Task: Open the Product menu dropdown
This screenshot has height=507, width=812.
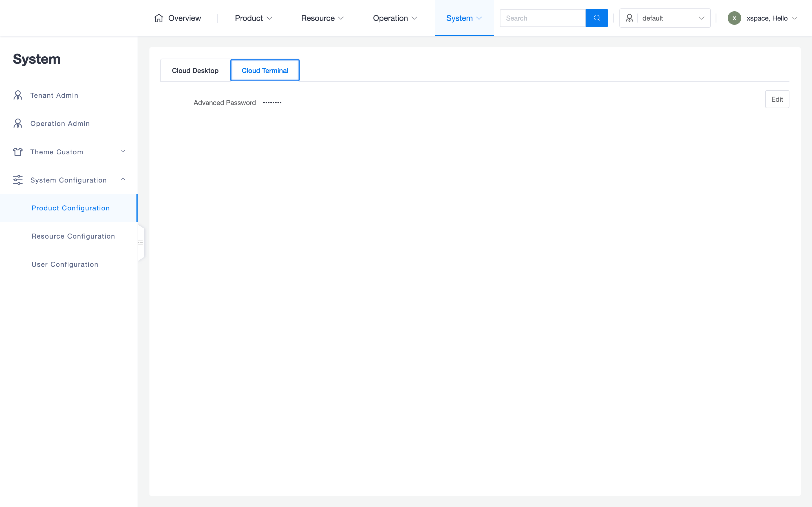Action: click(x=253, y=18)
